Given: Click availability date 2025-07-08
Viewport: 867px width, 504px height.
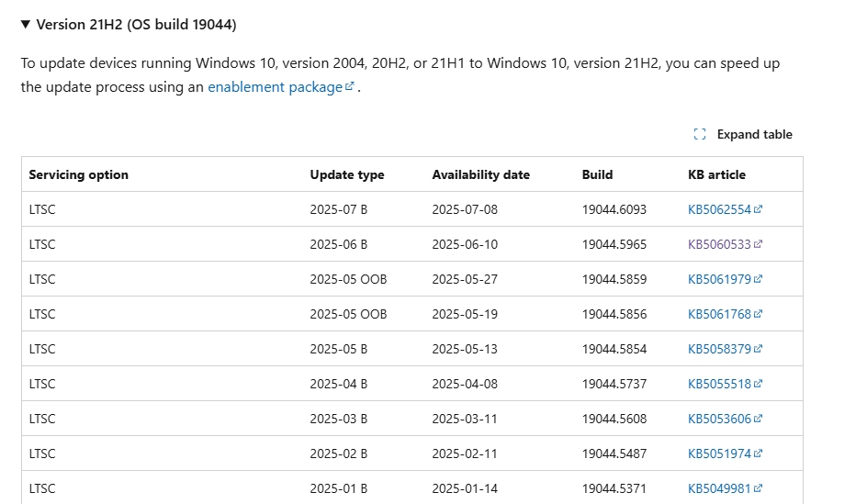Looking at the screenshot, I should (x=465, y=209).
